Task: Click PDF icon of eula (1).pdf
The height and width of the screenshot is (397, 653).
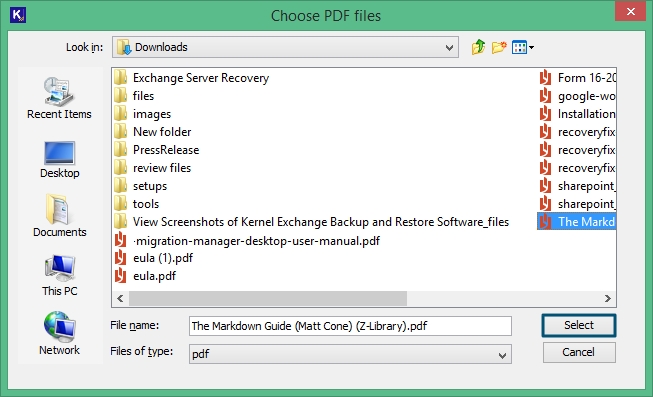Action: point(121,258)
